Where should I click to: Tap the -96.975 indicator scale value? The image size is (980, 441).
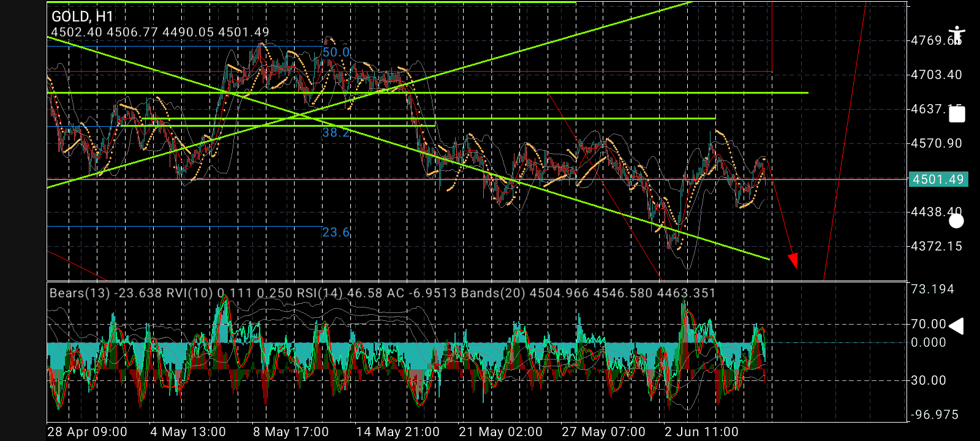934,415
